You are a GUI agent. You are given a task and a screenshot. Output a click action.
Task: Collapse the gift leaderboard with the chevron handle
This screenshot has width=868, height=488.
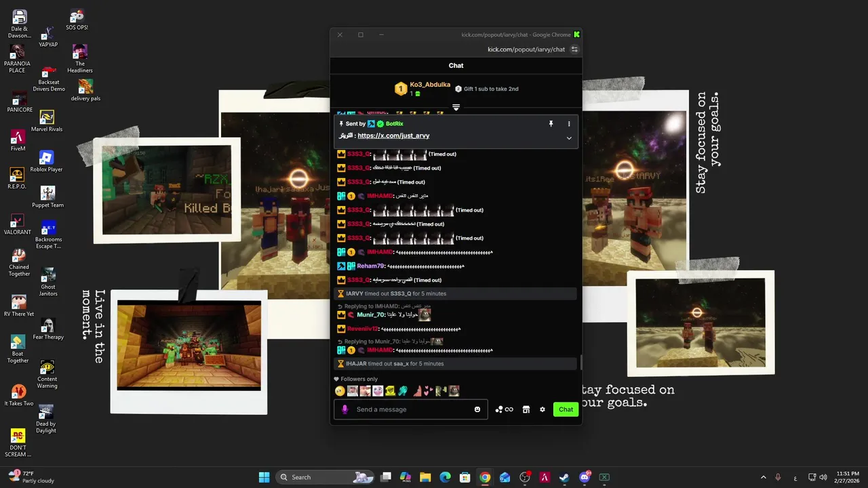(x=456, y=107)
